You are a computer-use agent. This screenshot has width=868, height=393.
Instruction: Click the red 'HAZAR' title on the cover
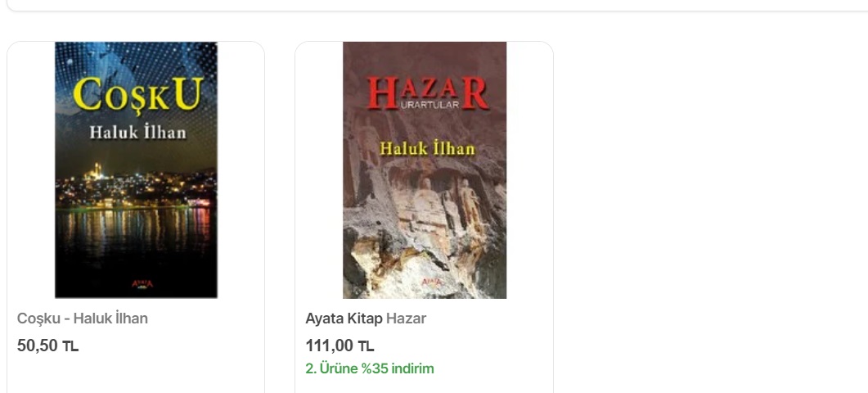(x=428, y=93)
